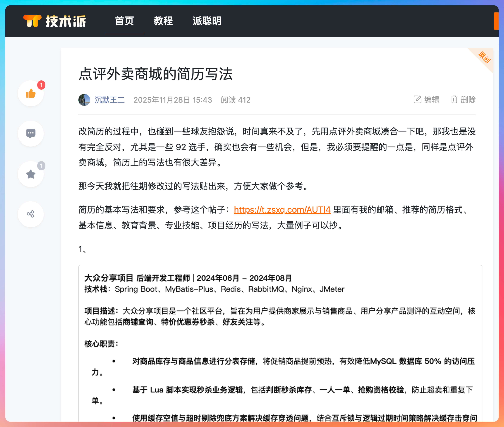Click the pencil edit icon
Viewport: 504px width, 427px height.
417,99
